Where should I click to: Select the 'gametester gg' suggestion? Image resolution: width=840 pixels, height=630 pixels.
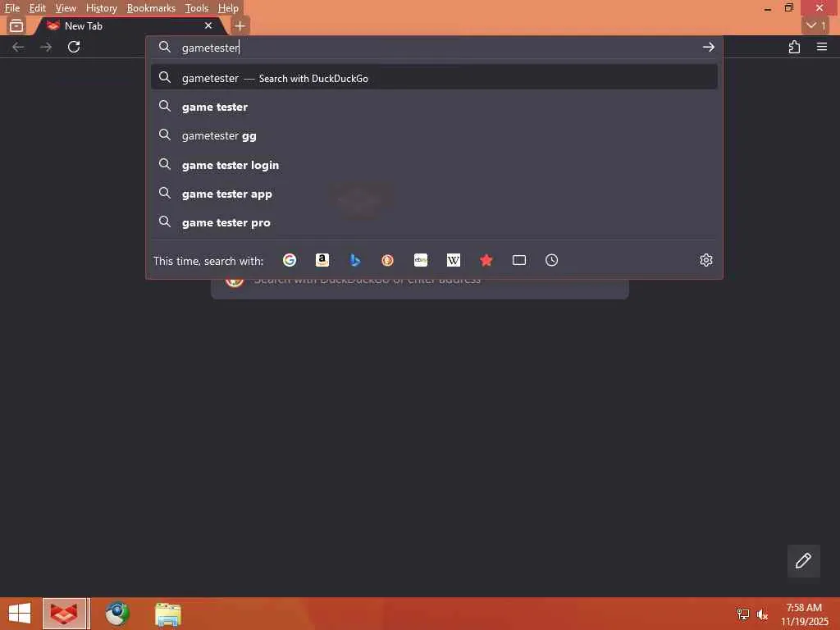(x=434, y=136)
